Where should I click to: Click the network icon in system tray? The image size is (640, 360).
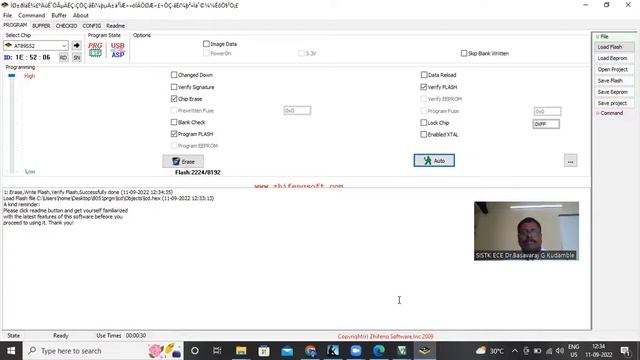click(549, 351)
